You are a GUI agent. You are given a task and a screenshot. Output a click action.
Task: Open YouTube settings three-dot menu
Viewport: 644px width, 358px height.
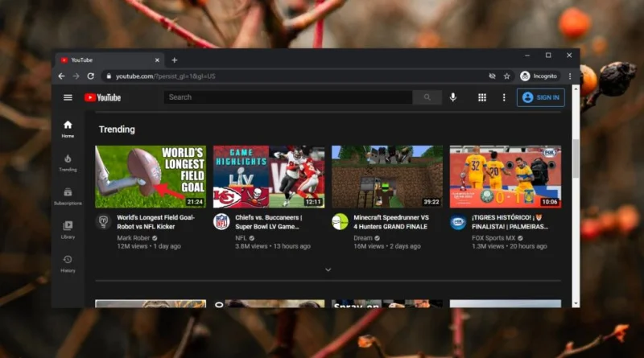click(504, 97)
